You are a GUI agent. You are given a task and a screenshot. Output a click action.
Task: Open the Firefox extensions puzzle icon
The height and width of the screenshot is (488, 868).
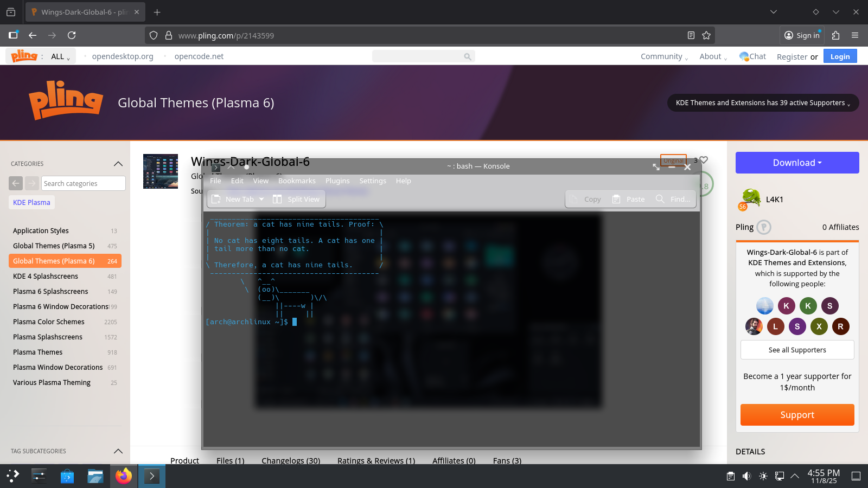pyautogui.click(x=835, y=35)
